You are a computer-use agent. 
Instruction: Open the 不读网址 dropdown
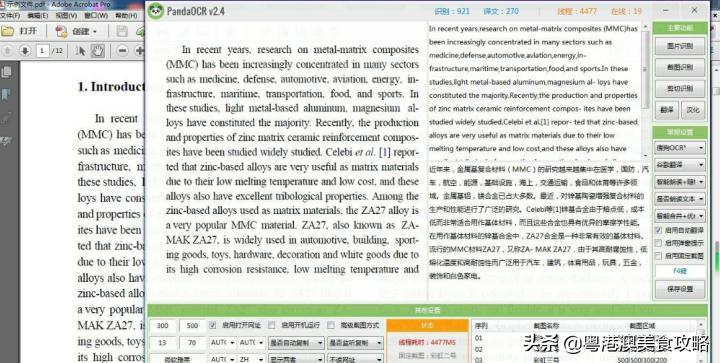tap(355, 359)
